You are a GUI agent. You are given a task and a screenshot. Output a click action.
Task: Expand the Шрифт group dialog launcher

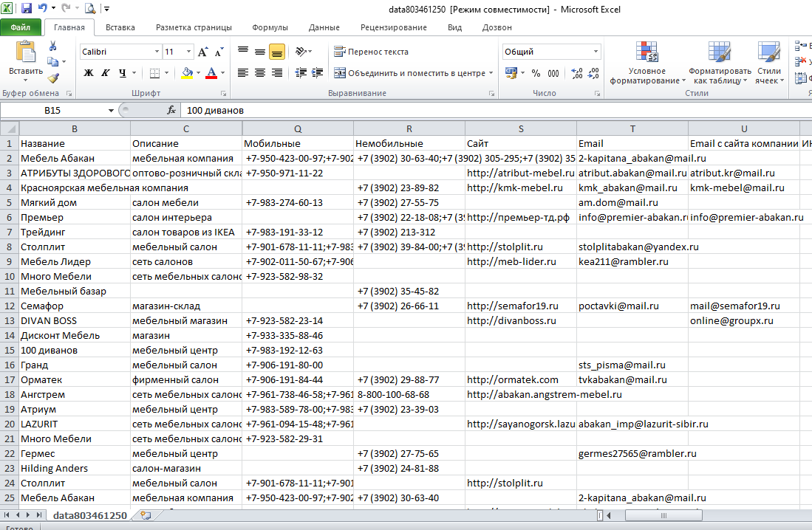[224, 94]
